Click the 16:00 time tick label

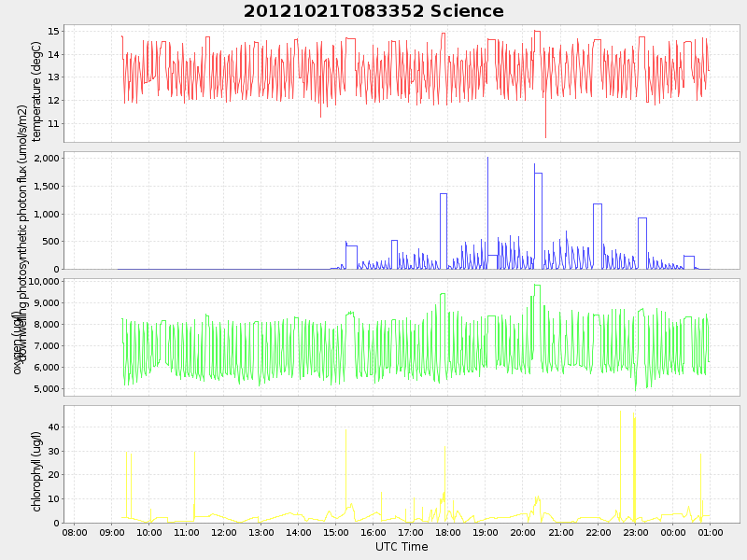(373, 532)
